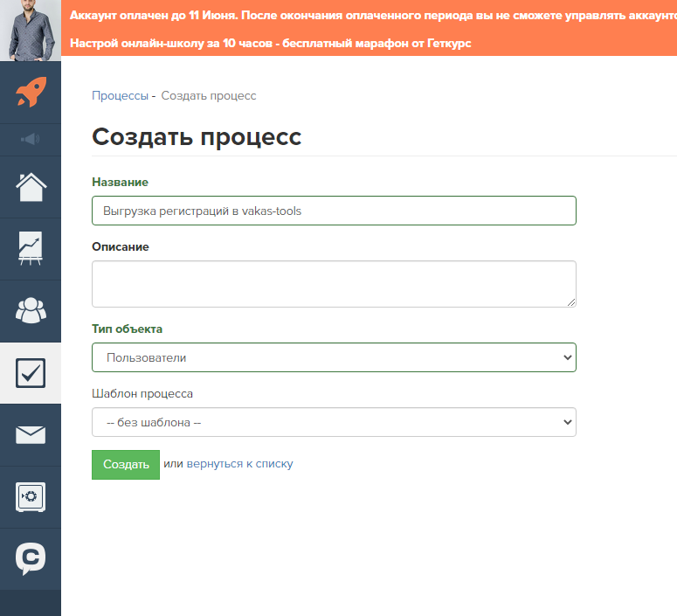
Task: Open the free Геткурс marathon banner link
Action: click(271, 43)
